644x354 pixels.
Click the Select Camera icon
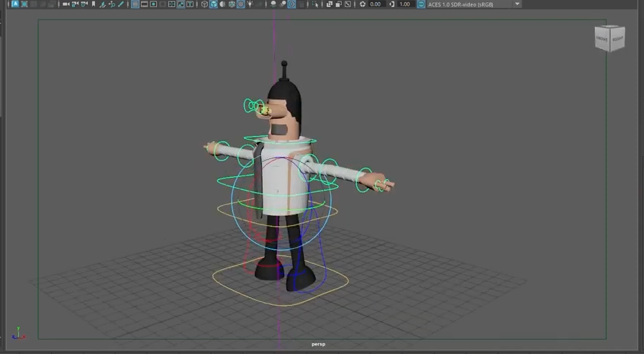click(65, 4)
